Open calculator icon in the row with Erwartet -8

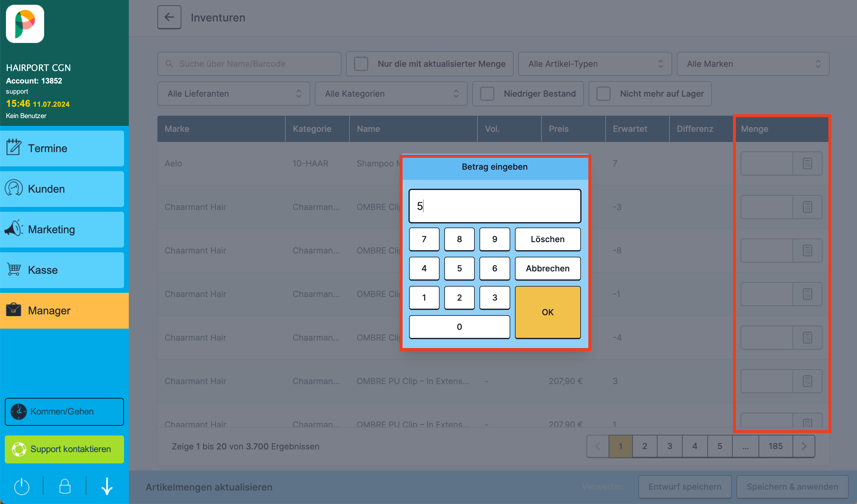pos(807,250)
